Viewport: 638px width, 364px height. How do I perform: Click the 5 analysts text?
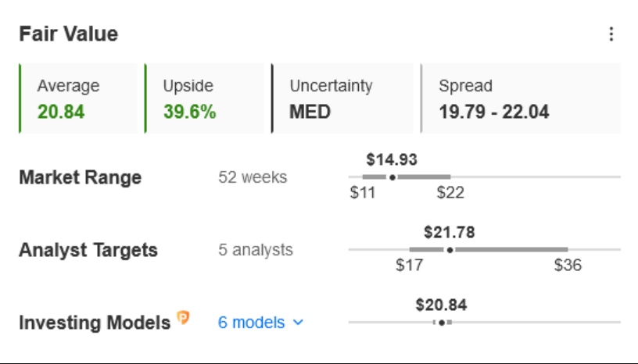pyautogui.click(x=256, y=250)
